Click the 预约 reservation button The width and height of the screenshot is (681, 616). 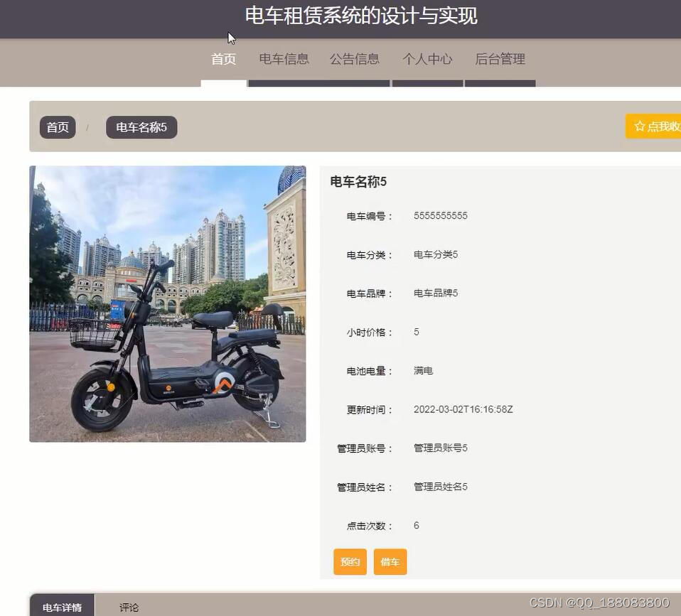click(x=349, y=561)
